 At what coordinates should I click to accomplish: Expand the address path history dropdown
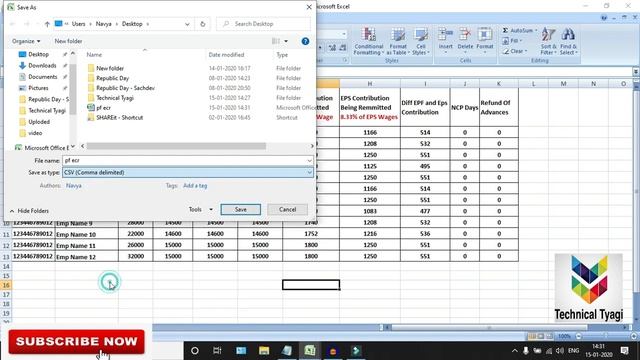pos(187,24)
